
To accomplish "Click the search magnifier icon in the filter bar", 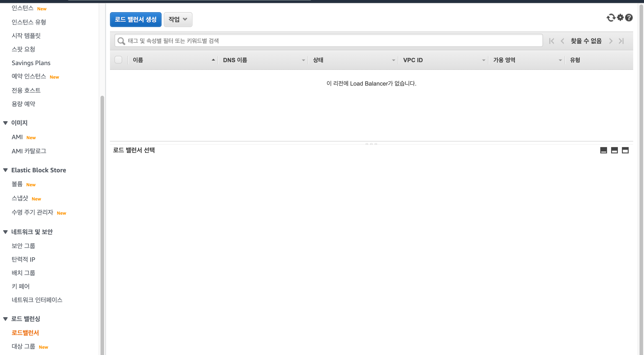I will (x=121, y=41).
